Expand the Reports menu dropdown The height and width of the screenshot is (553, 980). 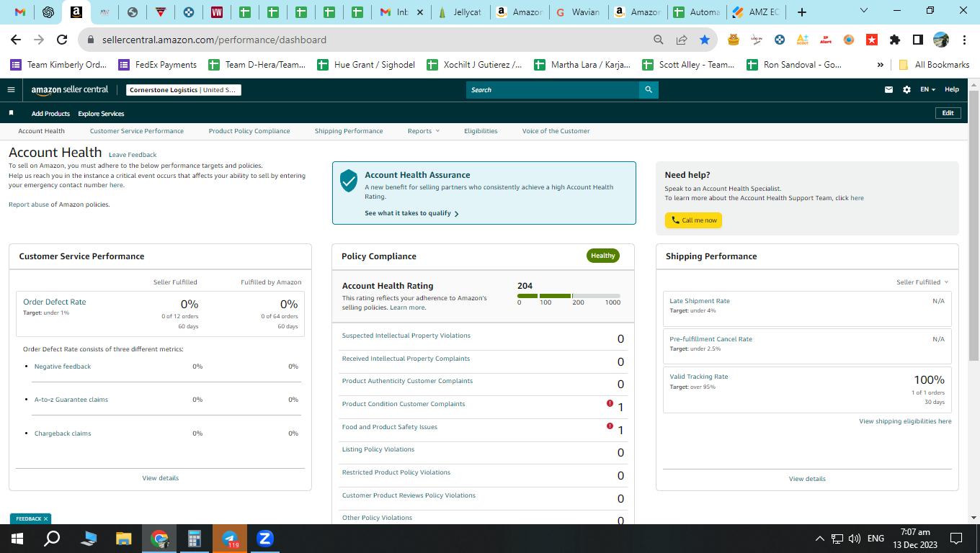423,131
